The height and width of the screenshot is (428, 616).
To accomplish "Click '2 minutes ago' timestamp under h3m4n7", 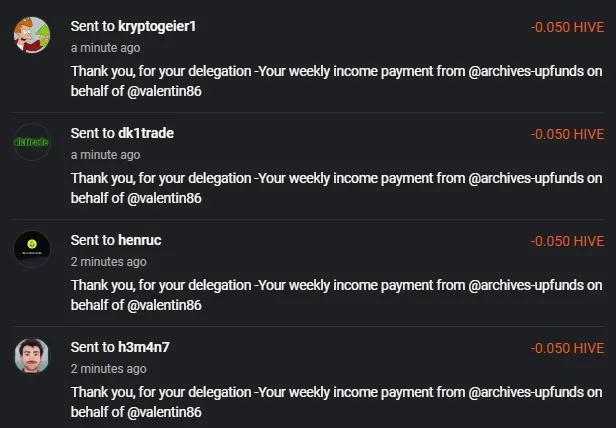I will [x=108, y=369].
